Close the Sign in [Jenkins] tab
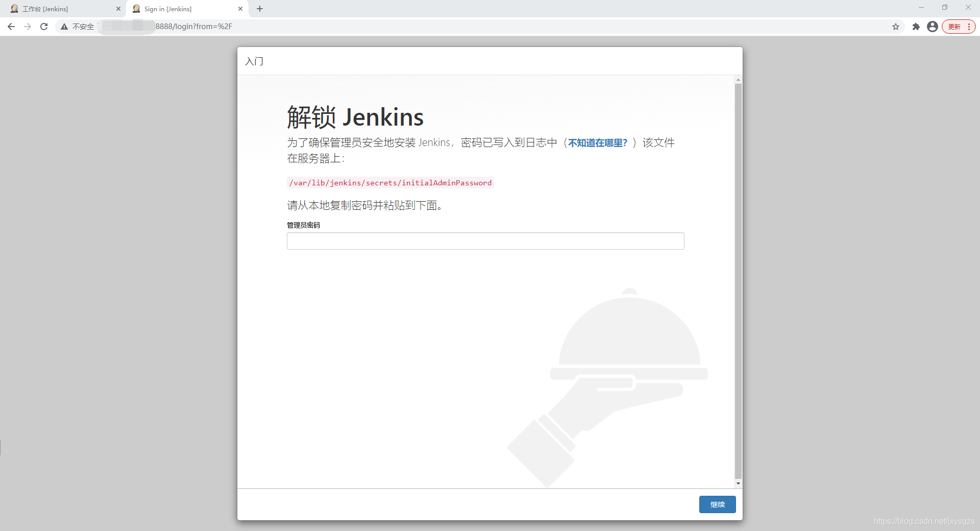The width and height of the screenshot is (980, 531). pos(240,9)
